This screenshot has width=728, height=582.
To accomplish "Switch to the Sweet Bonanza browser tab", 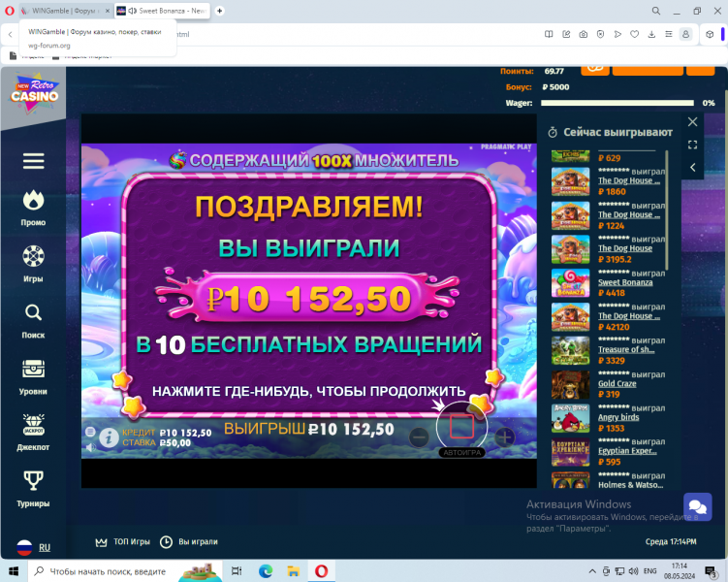I will [x=162, y=11].
